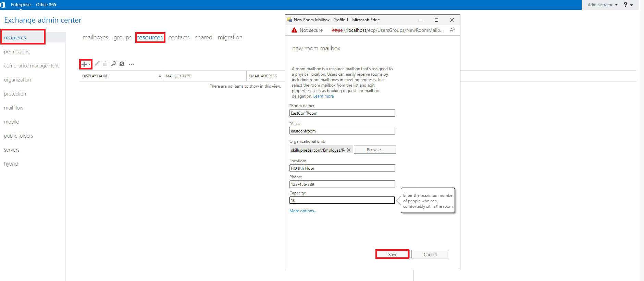
Task: View the Not secure warning icon
Action: tap(294, 30)
